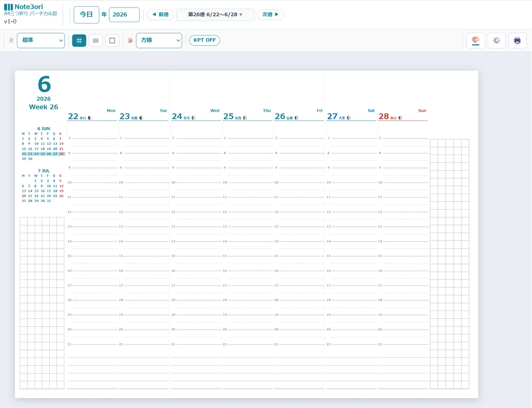The width and height of the screenshot is (532, 408).
Task: Click the moon phase icon for Thursday 25
Action: [245, 118]
